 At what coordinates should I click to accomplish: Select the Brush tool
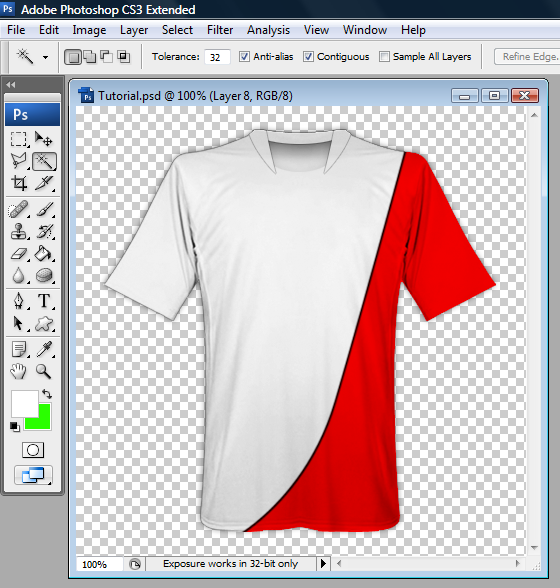[x=44, y=209]
